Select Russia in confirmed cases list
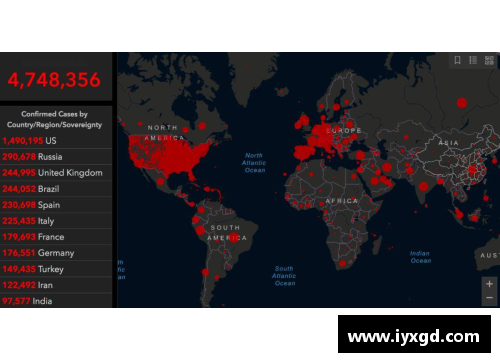 [x=56, y=157]
